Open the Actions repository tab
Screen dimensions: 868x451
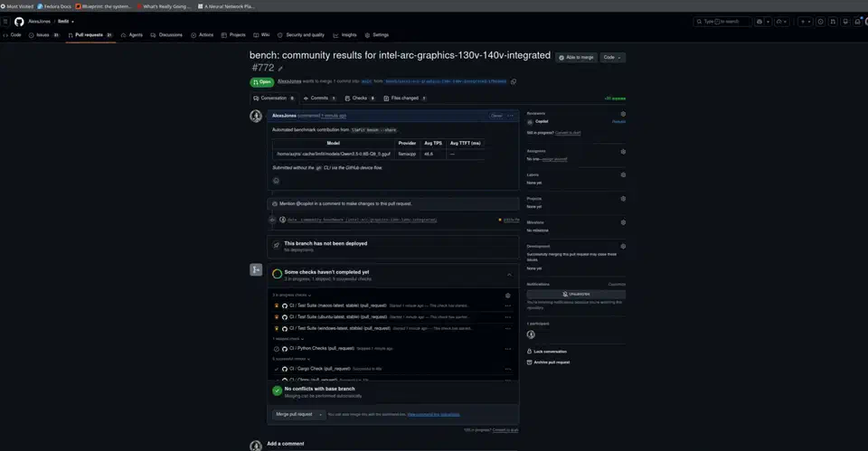tap(202, 35)
